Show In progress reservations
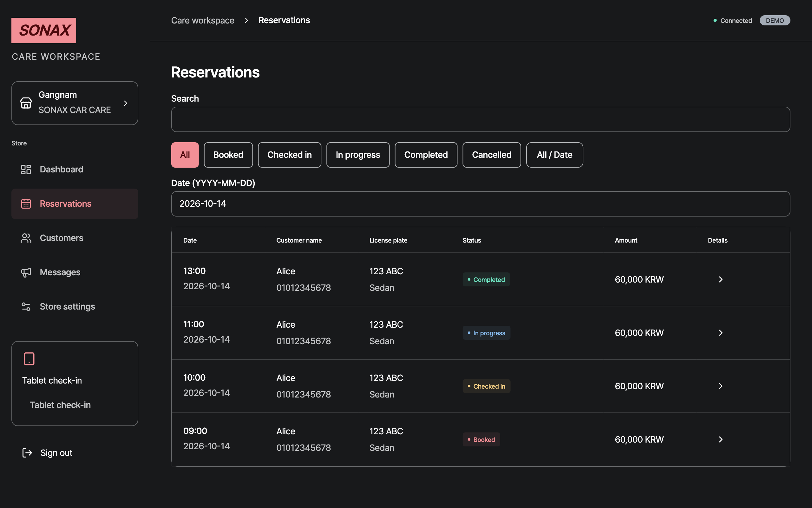The height and width of the screenshot is (508, 812). [x=358, y=155]
